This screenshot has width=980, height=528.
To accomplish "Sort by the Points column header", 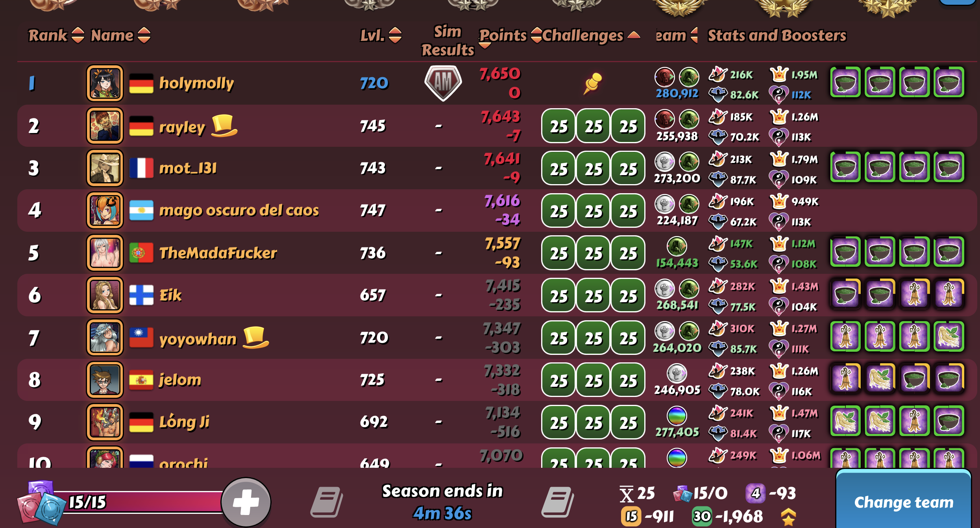I will pos(503,36).
